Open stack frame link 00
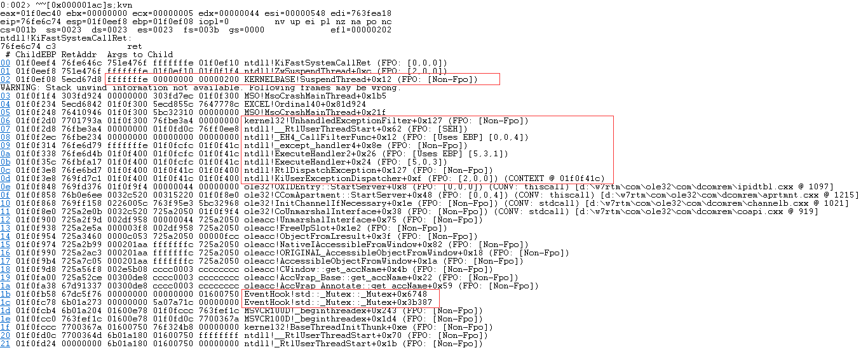Screen dimensions: 868x350 click(x=5, y=62)
